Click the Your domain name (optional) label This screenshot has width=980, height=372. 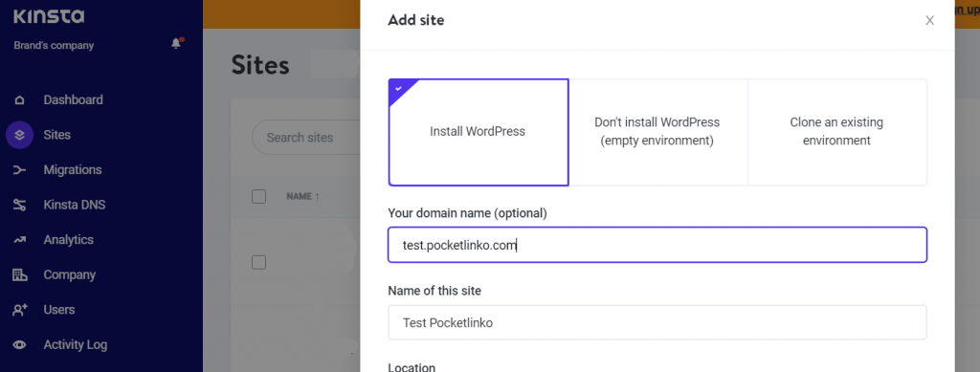pyautogui.click(x=467, y=213)
